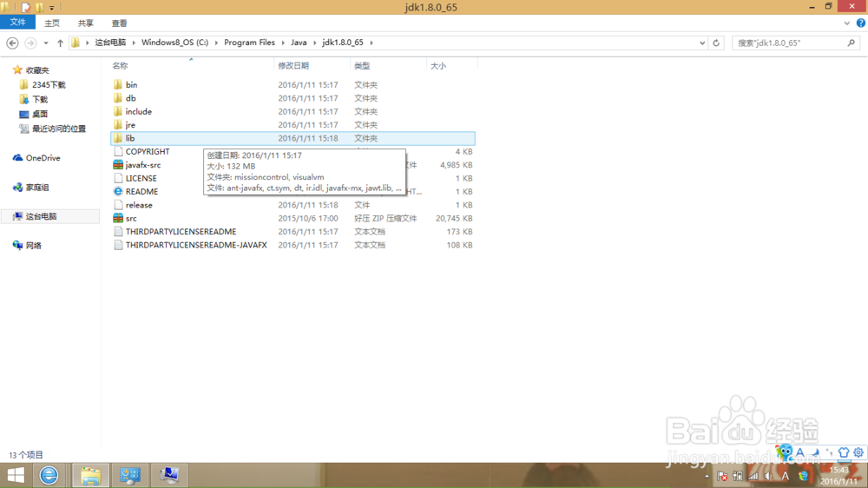The image size is (868, 488).
Task: Sort by 名称 column header
Action: click(120, 66)
